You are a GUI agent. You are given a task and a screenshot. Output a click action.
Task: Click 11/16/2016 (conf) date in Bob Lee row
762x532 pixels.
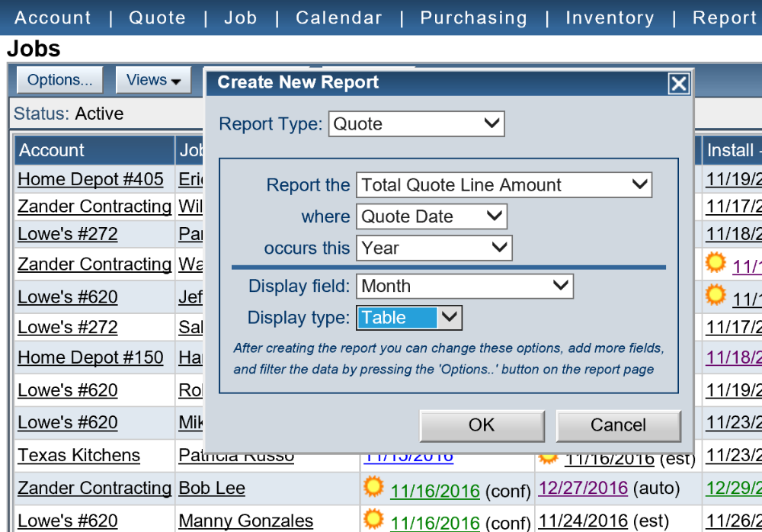pyautogui.click(x=435, y=491)
